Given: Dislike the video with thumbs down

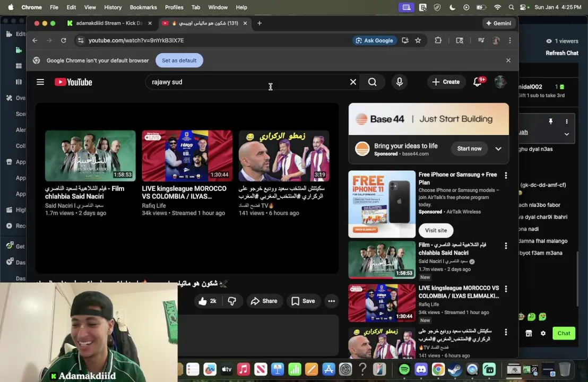Looking at the screenshot, I should (x=232, y=301).
